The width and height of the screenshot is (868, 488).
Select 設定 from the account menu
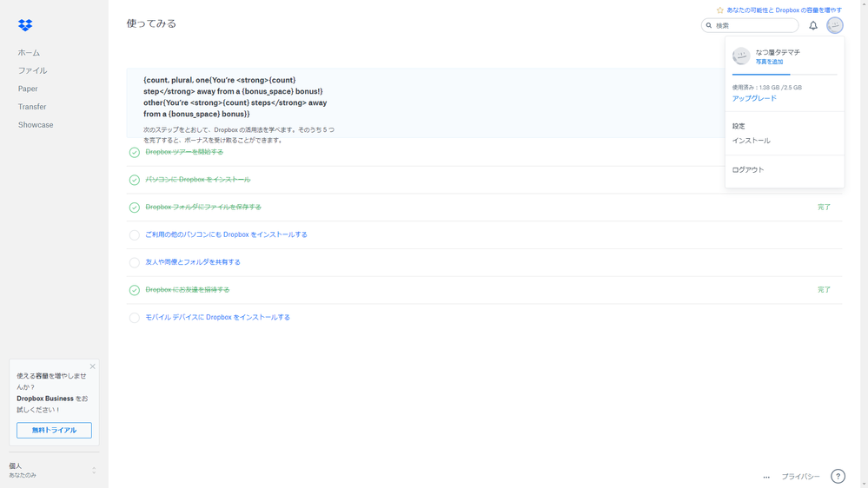point(739,126)
